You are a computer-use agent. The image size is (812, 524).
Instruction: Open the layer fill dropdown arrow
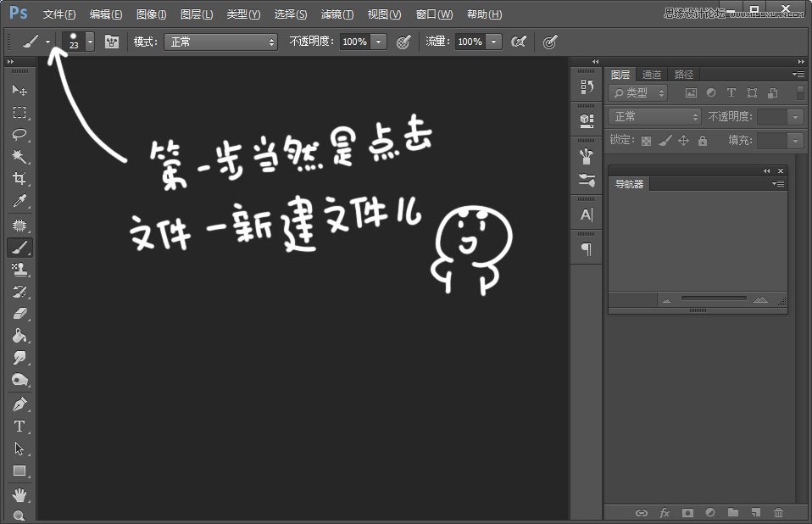pyautogui.click(x=795, y=140)
